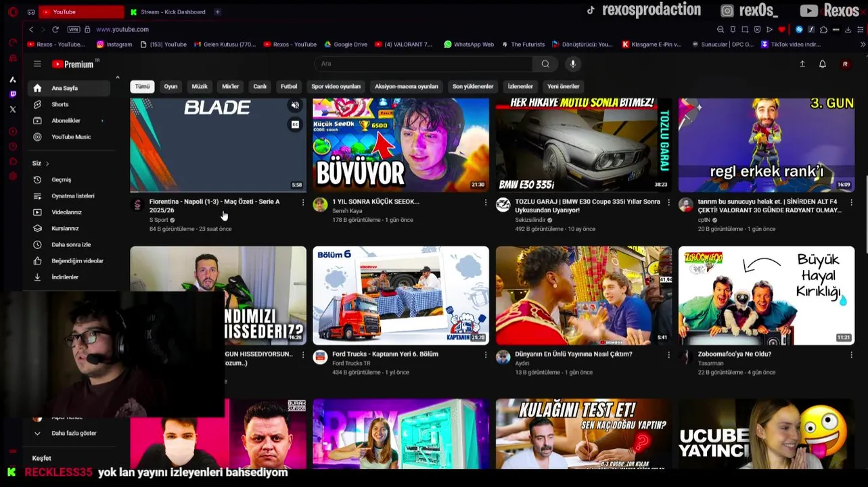Select the Yeni öneriler filter chip

click(x=563, y=87)
